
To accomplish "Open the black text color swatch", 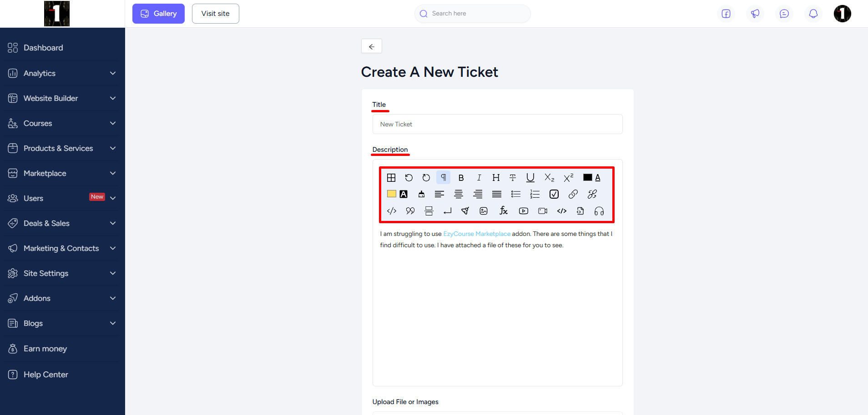I will [x=588, y=178].
